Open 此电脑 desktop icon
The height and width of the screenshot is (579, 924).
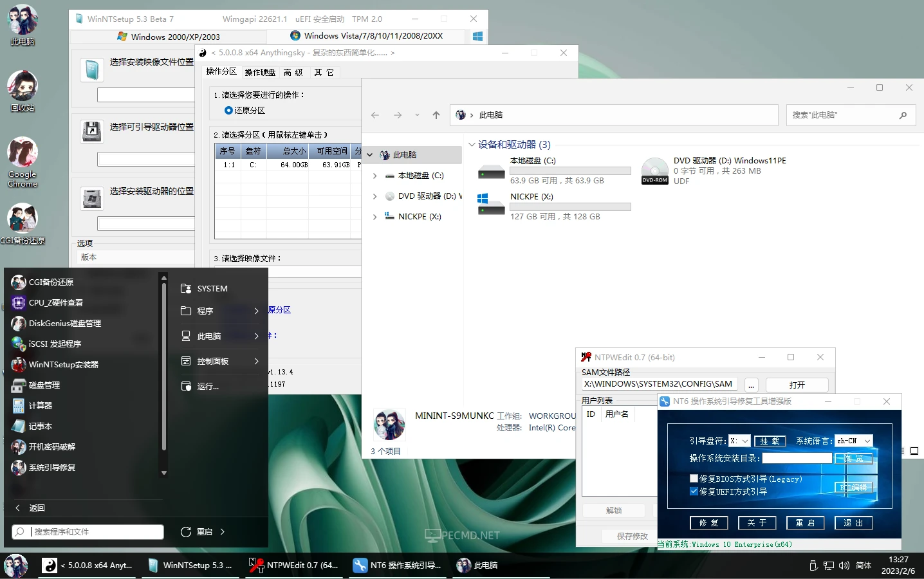pos(23,25)
